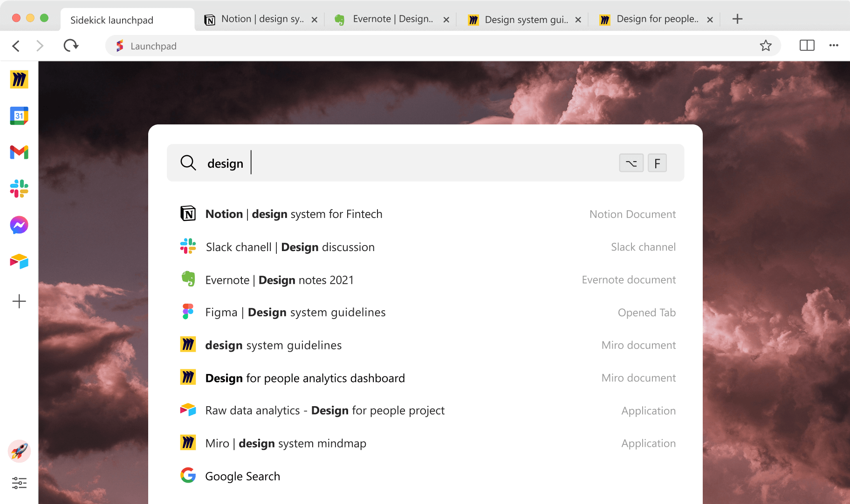This screenshot has height=504, width=850.
Task: Open Figma Design system guidelines result
Action: click(x=428, y=312)
